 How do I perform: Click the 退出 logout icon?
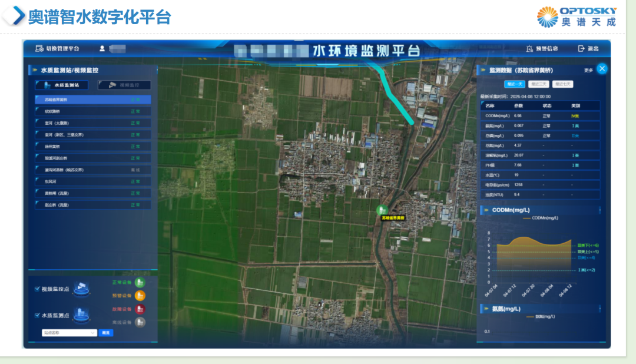[581, 48]
